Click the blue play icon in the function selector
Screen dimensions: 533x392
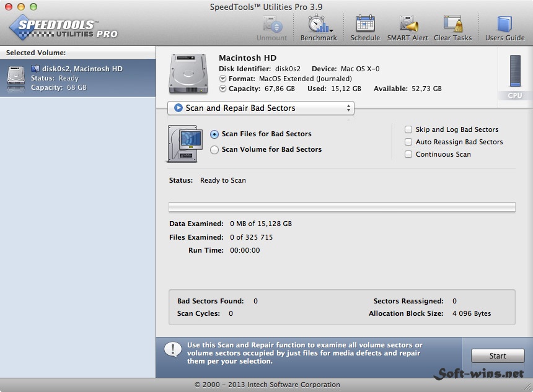178,108
